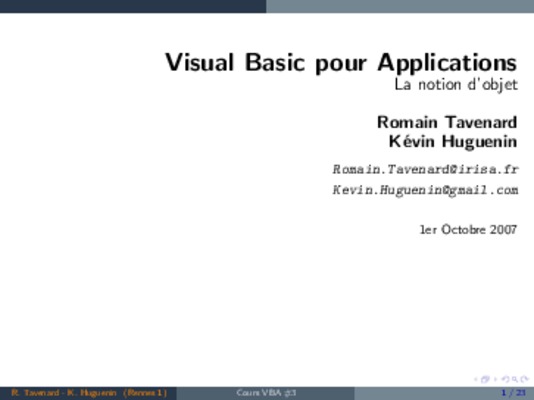The width and height of the screenshot is (534, 400).
Task: Click the subtitle 'La notion d'objet'
Action: [x=456, y=85]
